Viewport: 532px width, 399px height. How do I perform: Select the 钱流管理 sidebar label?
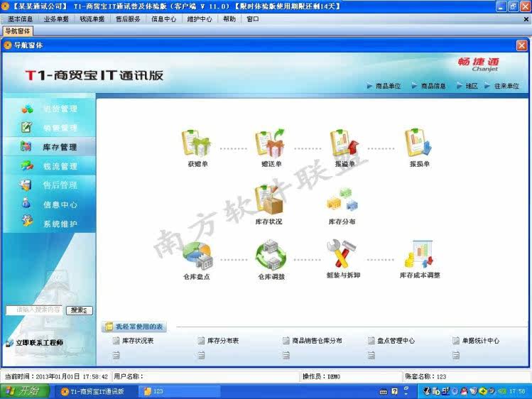[60, 166]
